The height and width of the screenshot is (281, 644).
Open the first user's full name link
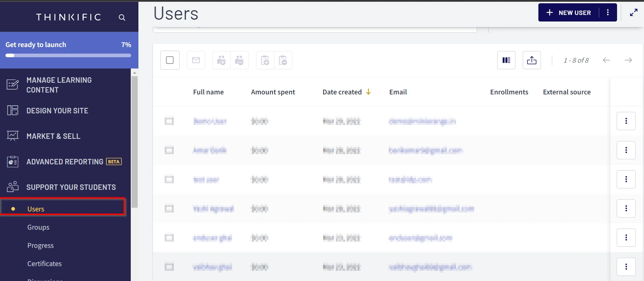pyautogui.click(x=210, y=121)
